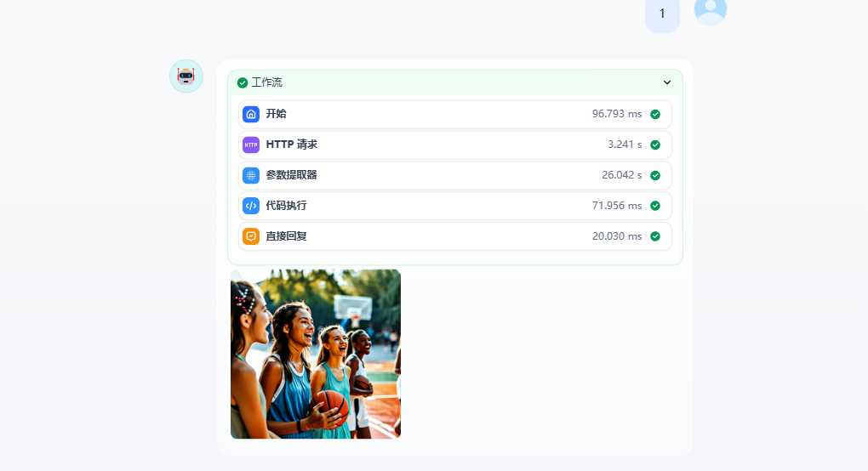Click the 工作流 header title

266,82
